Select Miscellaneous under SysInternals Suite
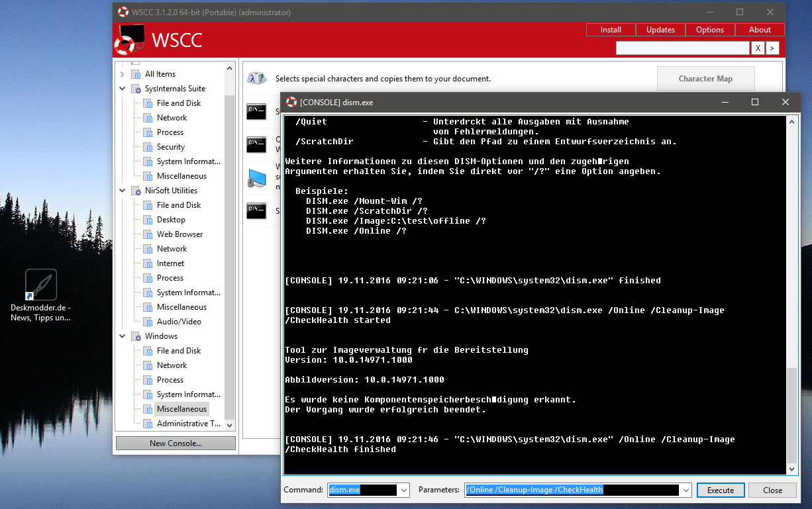 point(181,176)
